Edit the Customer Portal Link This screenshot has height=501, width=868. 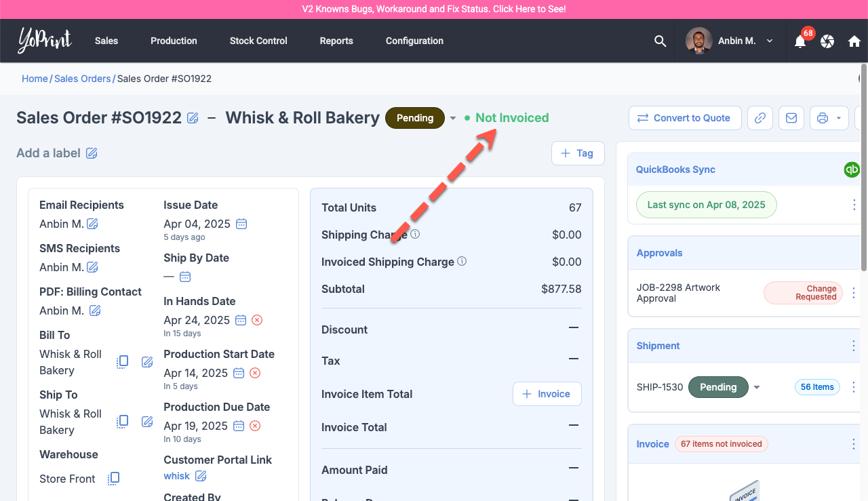[201, 476]
